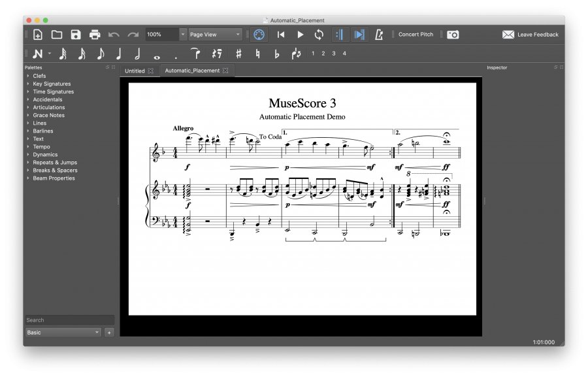Open the zoom level dropdown arrow
Screen dimensions: 588x377
click(183, 35)
